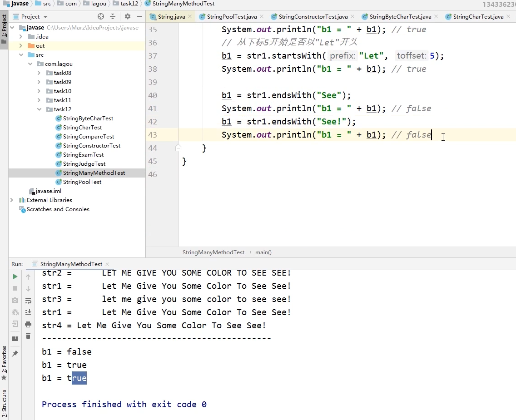Click the Dump Threads camera icon
This screenshot has height=420, width=516.
pos(15,300)
